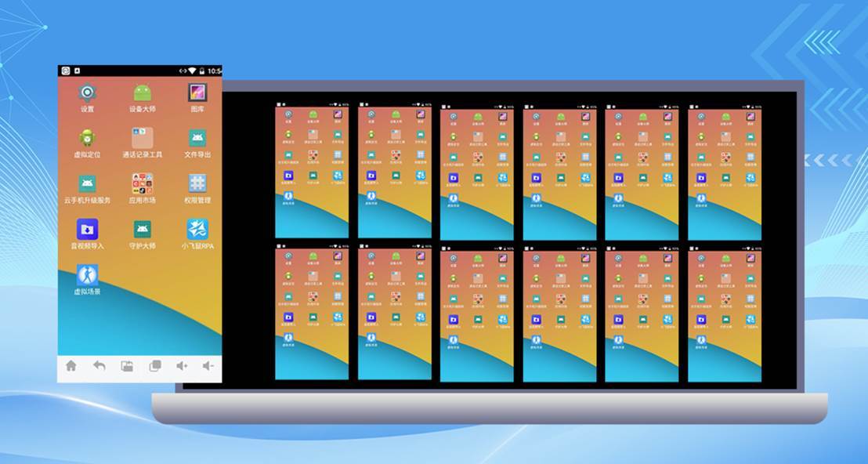Lower volume with the speaker minus icon
The height and width of the screenshot is (464, 868).
tap(208, 365)
